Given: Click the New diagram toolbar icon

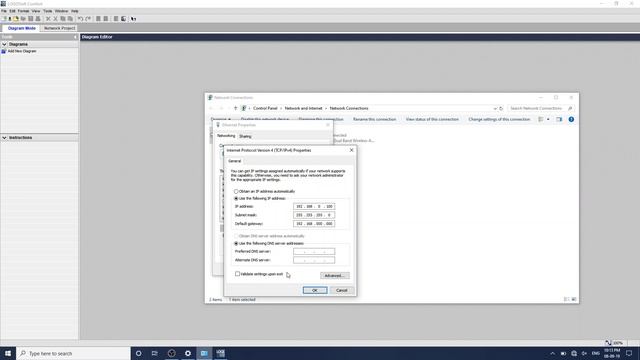Looking at the screenshot, I should 4,19.
